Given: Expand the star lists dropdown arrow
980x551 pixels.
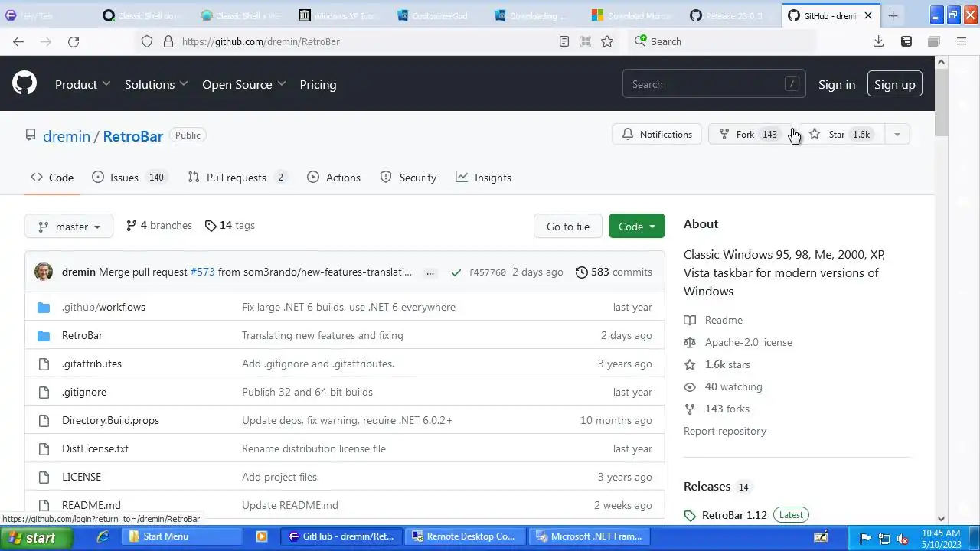Looking at the screenshot, I should click(x=897, y=134).
